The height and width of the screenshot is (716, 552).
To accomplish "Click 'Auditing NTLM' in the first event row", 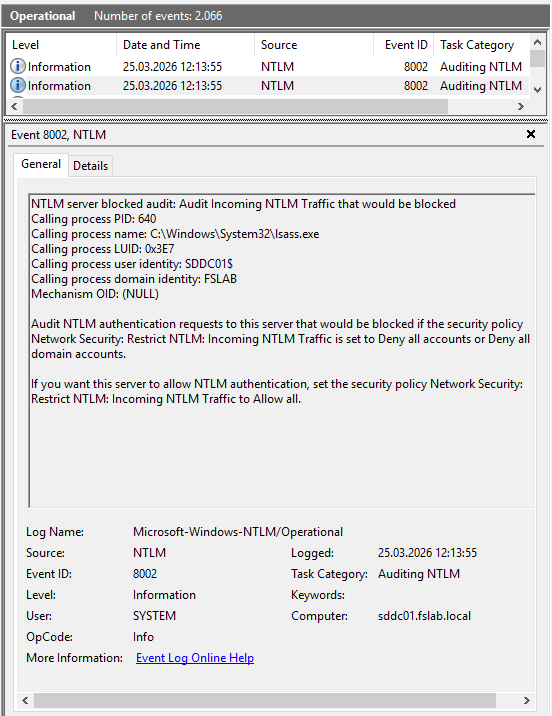I will 481,67.
